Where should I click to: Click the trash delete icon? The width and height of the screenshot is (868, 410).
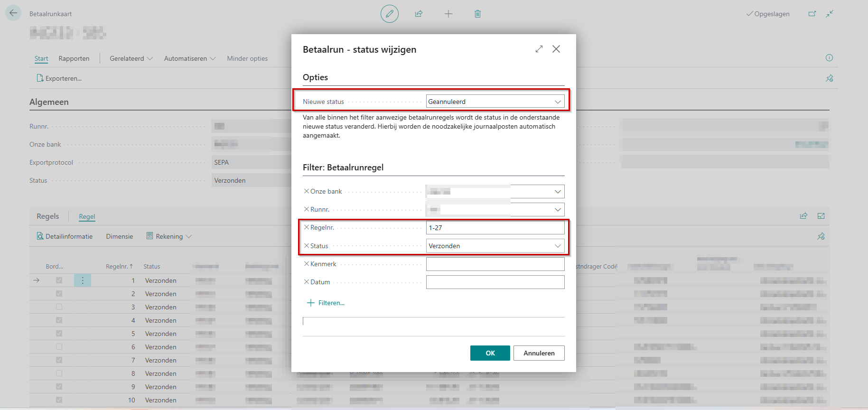(477, 14)
